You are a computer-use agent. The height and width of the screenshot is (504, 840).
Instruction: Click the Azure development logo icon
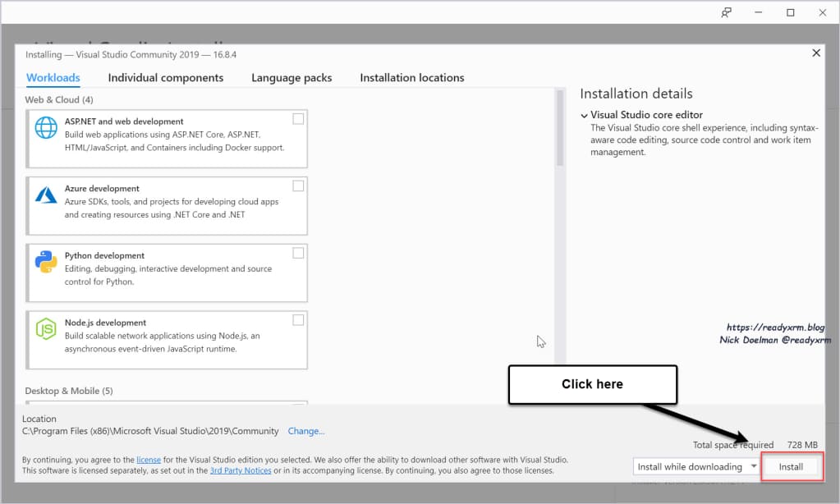coord(45,195)
